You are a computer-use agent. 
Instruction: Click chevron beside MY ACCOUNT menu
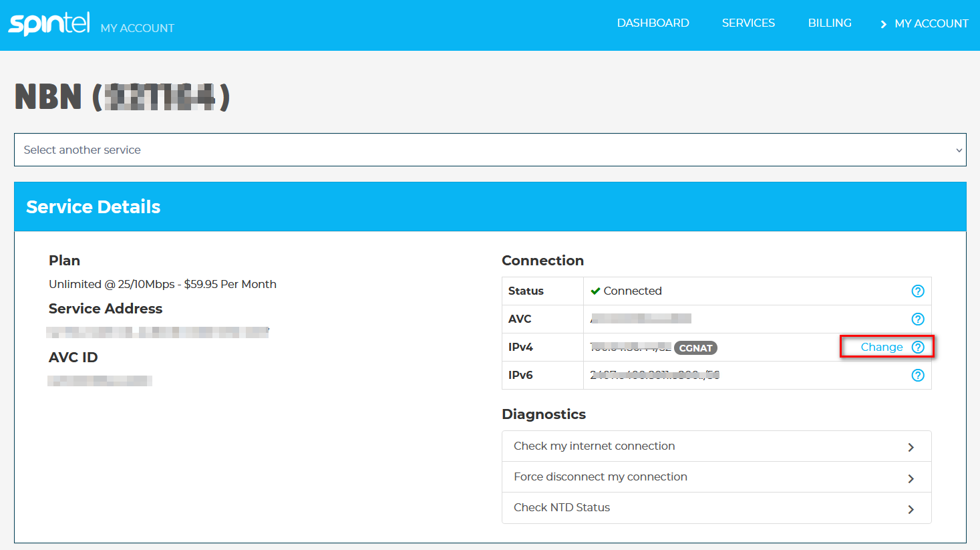883,24
